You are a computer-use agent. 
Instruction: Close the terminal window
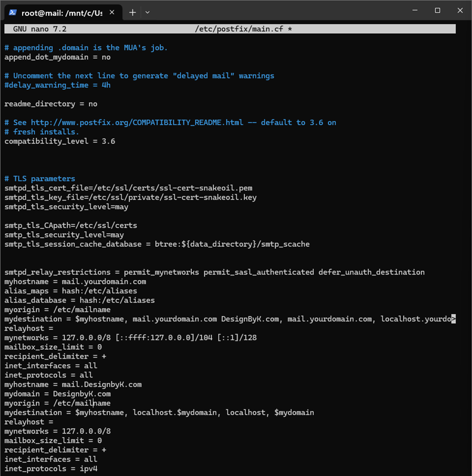pyautogui.click(x=460, y=11)
